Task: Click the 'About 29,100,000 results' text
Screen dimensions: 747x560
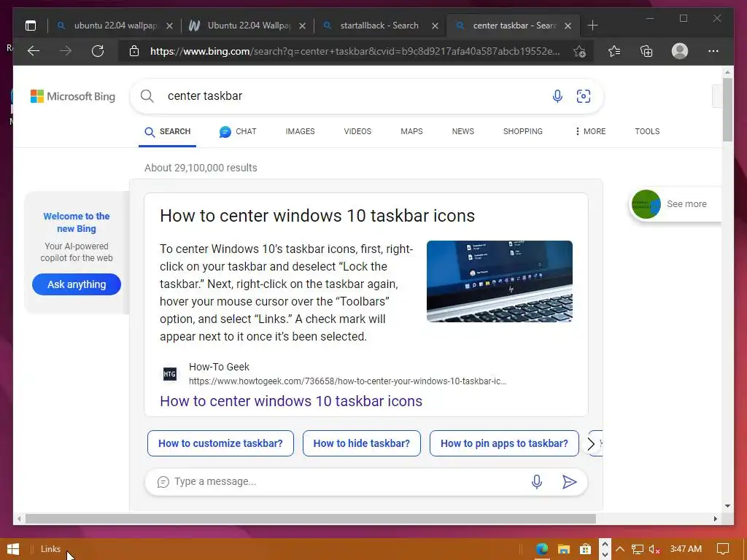Action: 201,168
